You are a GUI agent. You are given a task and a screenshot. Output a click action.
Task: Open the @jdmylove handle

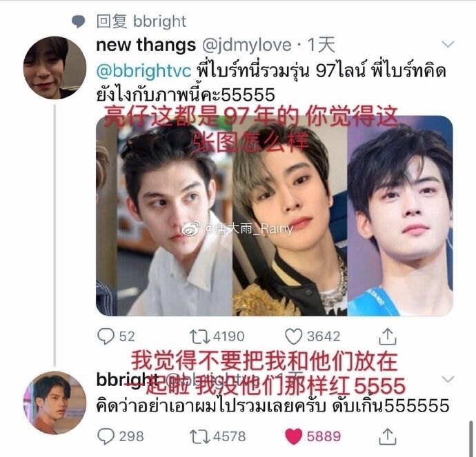click(246, 45)
